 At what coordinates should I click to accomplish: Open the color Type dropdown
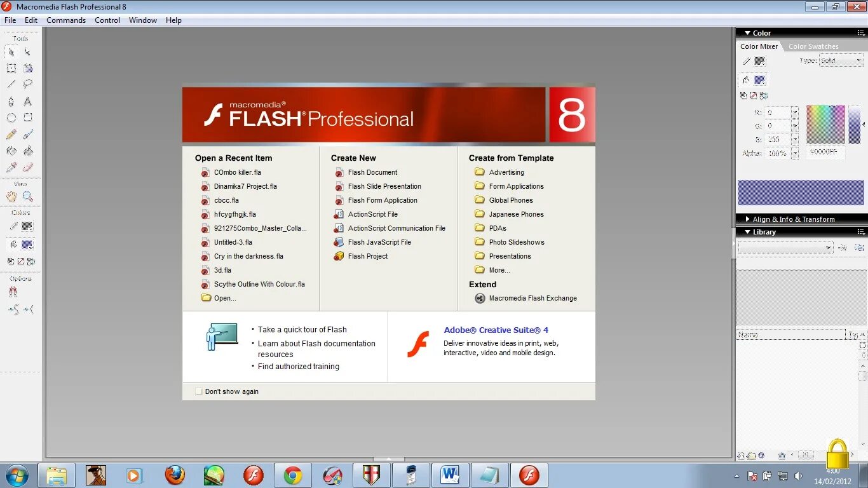[x=841, y=61]
